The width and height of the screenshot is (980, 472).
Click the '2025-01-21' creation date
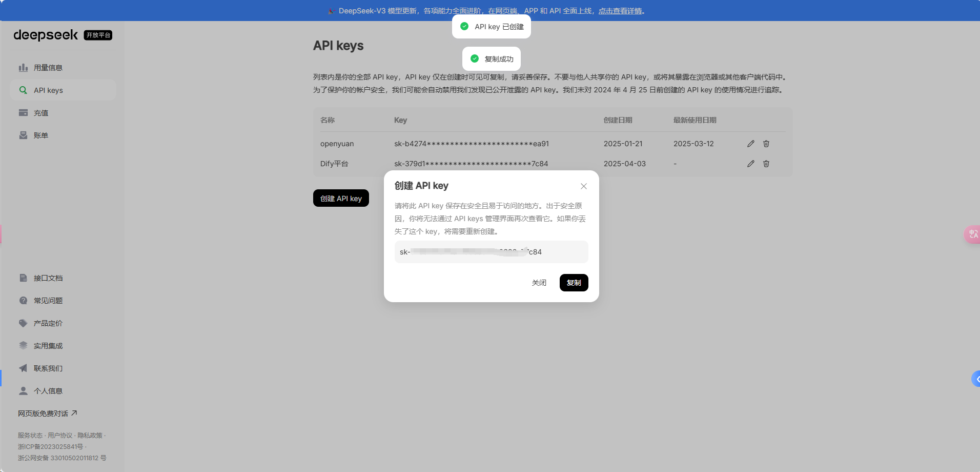(x=623, y=144)
